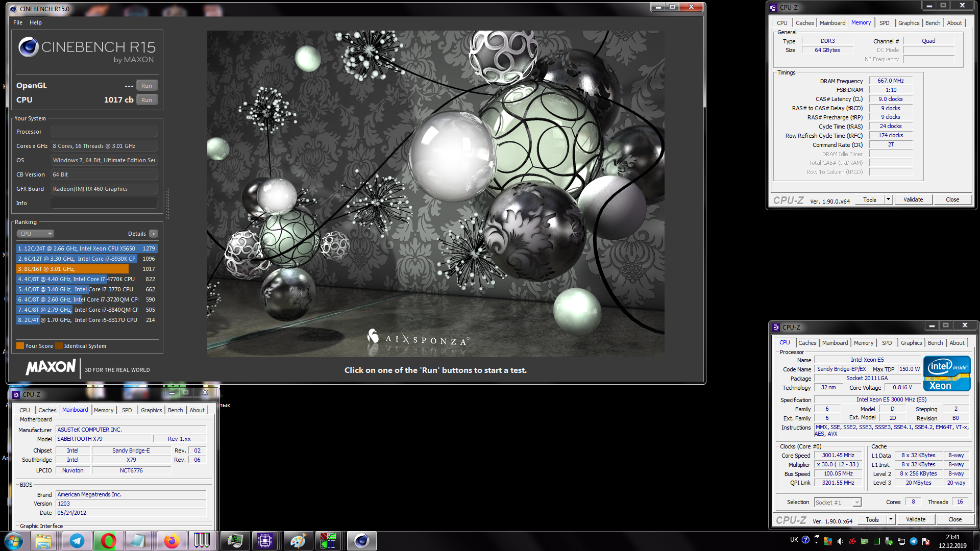The height and width of the screenshot is (551, 980).
Task: Open the green graph monitor taskbar icon
Action: coord(235,541)
